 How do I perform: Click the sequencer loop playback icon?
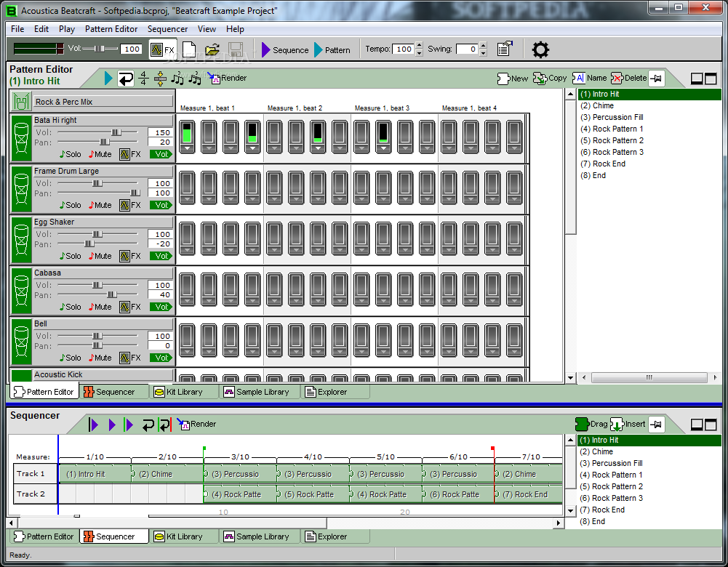(x=148, y=425)
